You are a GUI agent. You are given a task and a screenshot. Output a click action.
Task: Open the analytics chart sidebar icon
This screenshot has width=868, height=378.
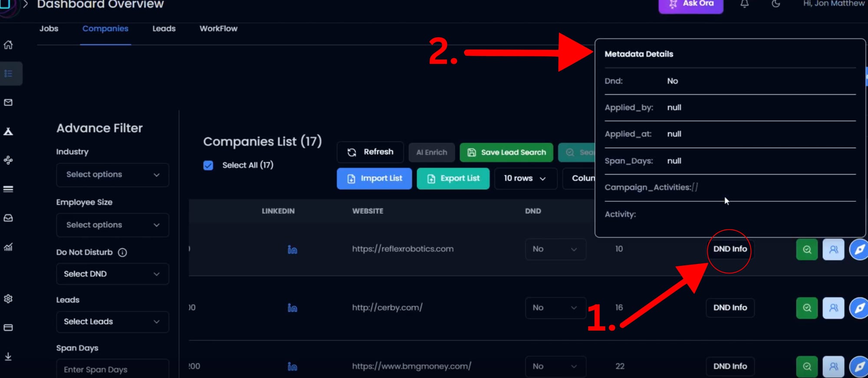click(8, 247)
